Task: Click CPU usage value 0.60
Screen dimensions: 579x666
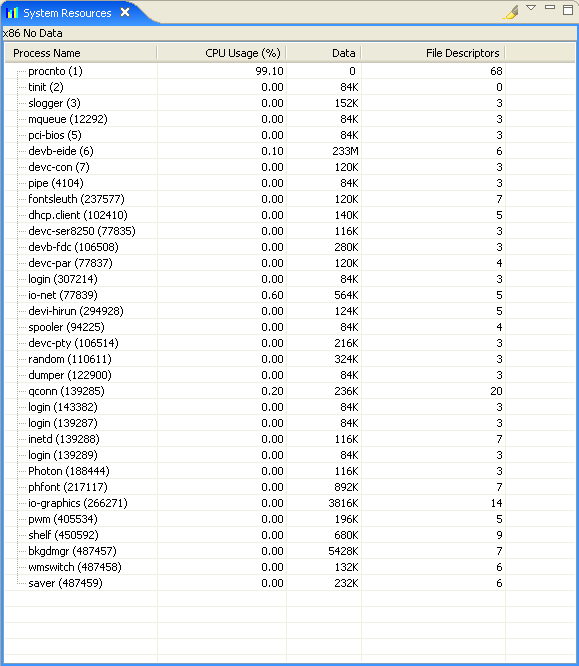Action: (x=272, y=295)
